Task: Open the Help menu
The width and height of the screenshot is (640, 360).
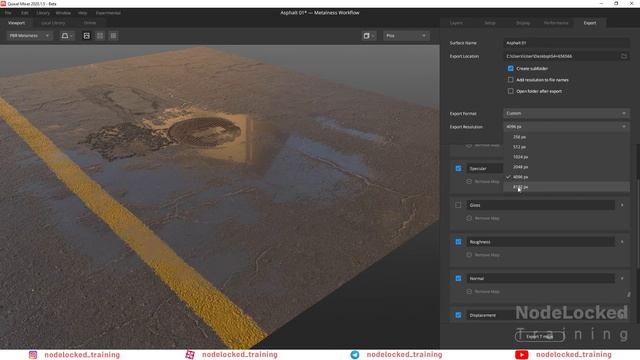Action: (x=82, y=13)
